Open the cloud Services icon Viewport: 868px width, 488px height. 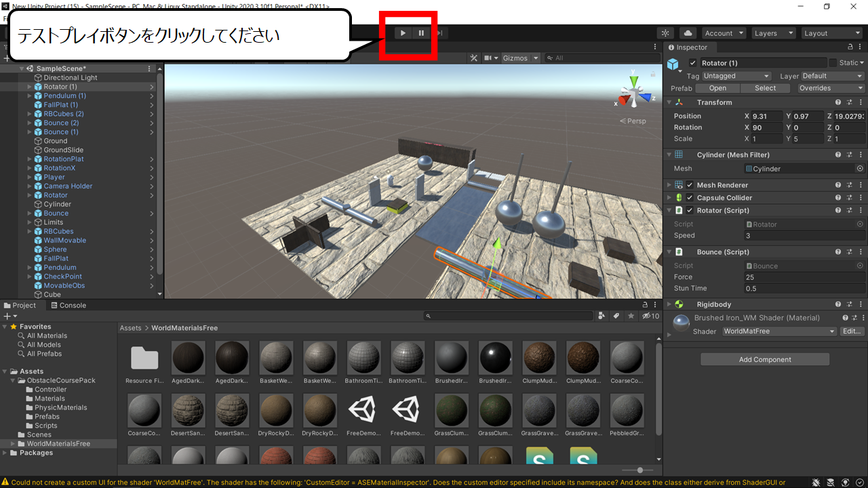(x=688, y=33)
